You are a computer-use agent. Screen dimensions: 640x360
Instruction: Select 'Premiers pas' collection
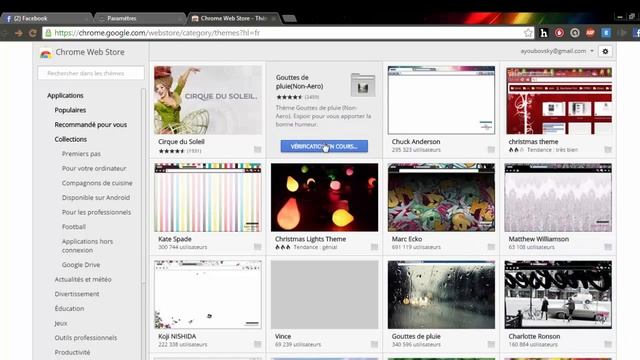pyautogui.click(x=81, y=154)
